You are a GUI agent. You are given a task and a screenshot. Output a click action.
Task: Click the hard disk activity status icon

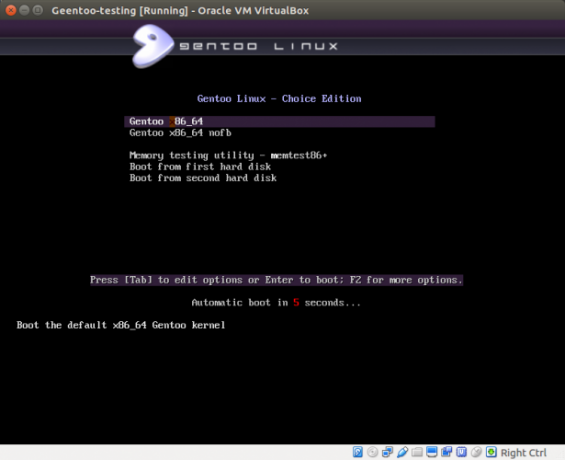357,452
